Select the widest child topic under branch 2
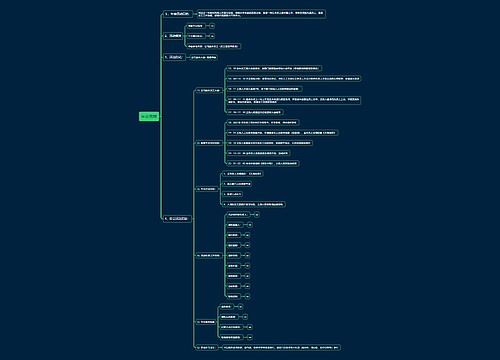 (213, 46)
